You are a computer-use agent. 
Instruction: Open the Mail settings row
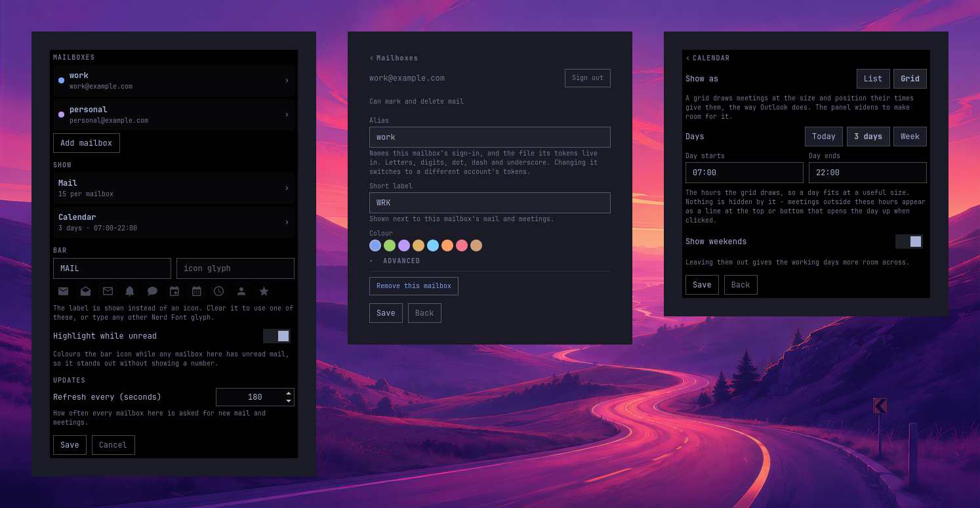pos(174,188)
